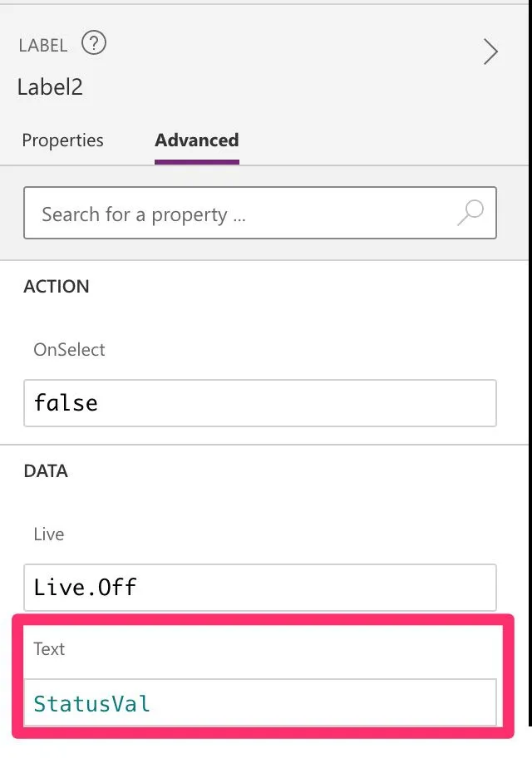This screenshot has height=773, width=532.
Task: Click the magnifier icon in search box
Action: (470, 213)
